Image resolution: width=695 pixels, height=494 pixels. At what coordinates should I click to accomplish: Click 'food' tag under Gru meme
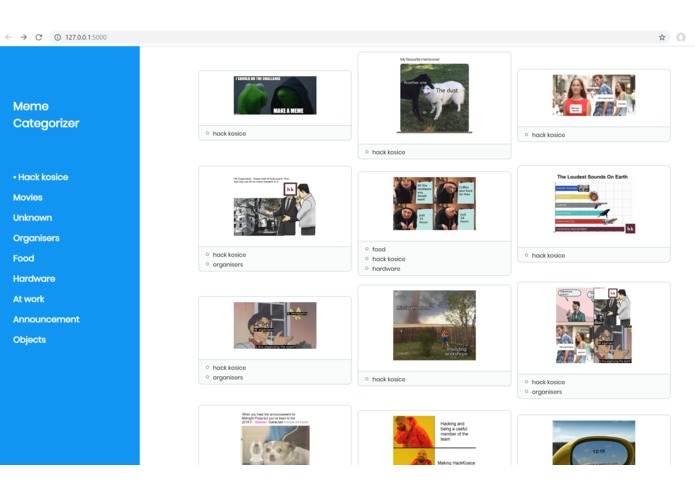click(x=379, y=249)
